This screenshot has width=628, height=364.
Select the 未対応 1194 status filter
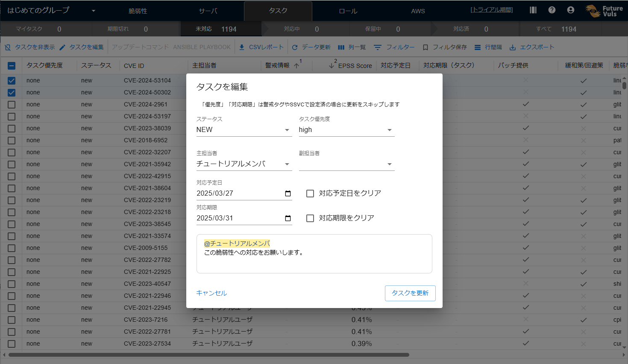tap(222, 29)
